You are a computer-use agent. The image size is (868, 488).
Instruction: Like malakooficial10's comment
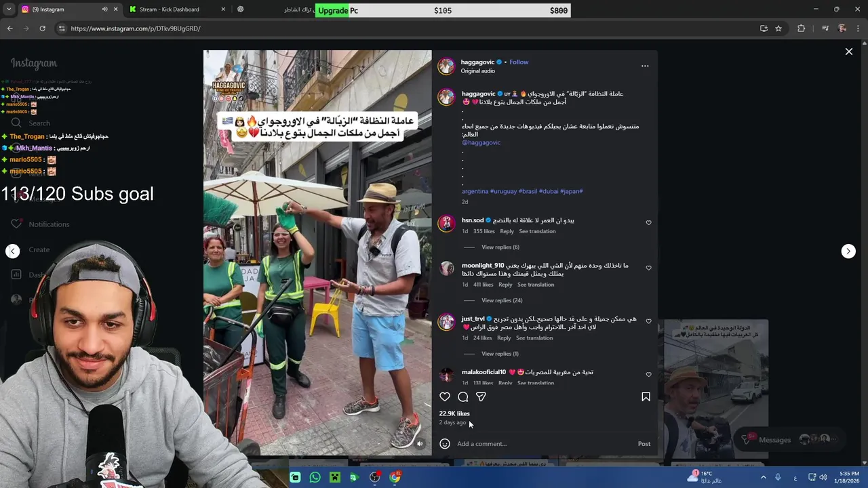click(648, 374)
